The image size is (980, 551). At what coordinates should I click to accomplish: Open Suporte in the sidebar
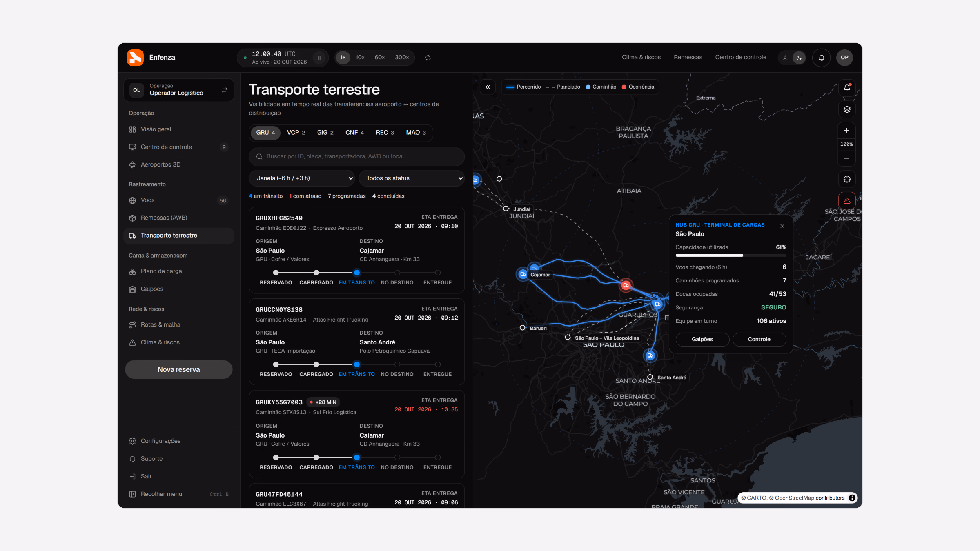click(179, 458)
